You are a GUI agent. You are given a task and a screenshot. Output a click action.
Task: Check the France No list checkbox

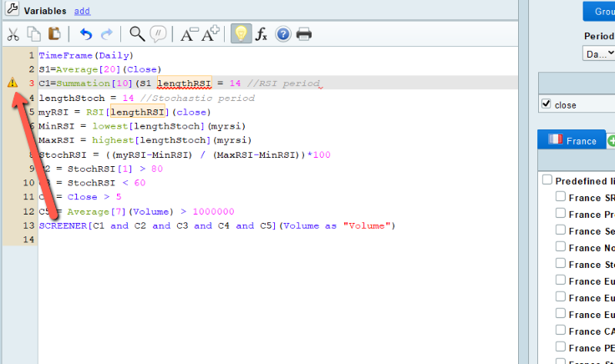pyautogui.click(x=561, y=246)
